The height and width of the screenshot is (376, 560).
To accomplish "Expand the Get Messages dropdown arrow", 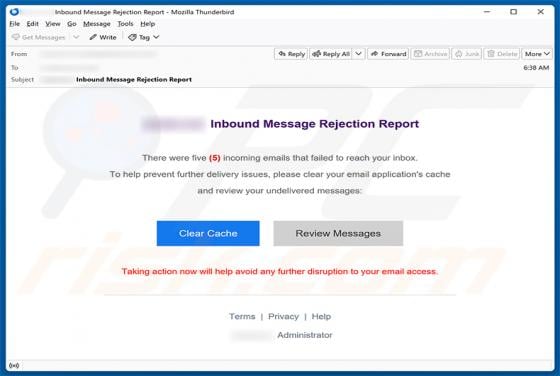I will tap(76, 37).
